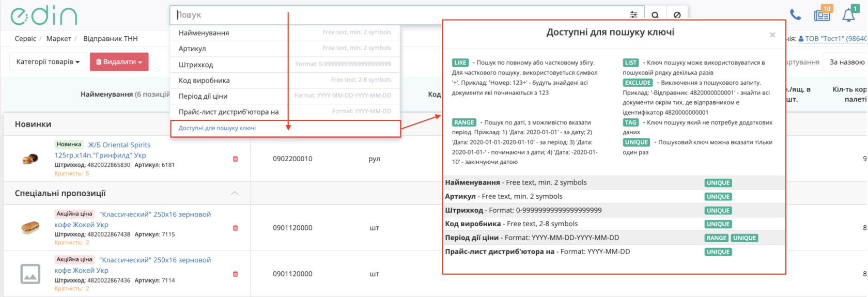The width and height of the screenshot is (868, 297).
Task: Choose the Період дії ціни search key
Action: click(285, 96)
